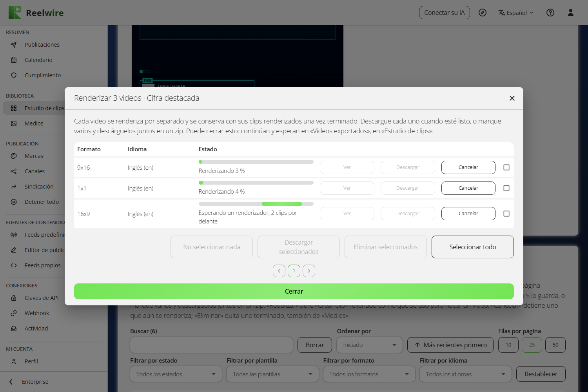Cancel the 16x9 render
The width and height of the screenshot is (588, 392).
[x=468, y=214]
